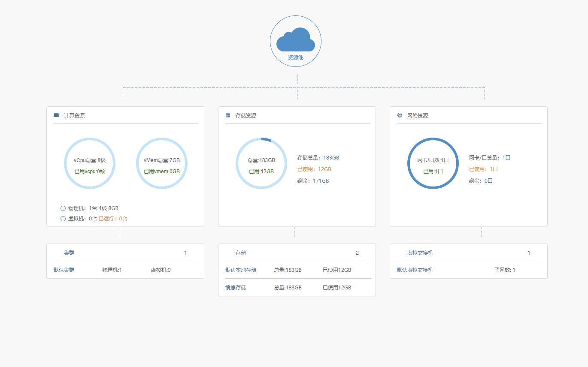Screen dimensions: 588x367
Task: Click the 计算资源 title text
Action: click(74, 116)
